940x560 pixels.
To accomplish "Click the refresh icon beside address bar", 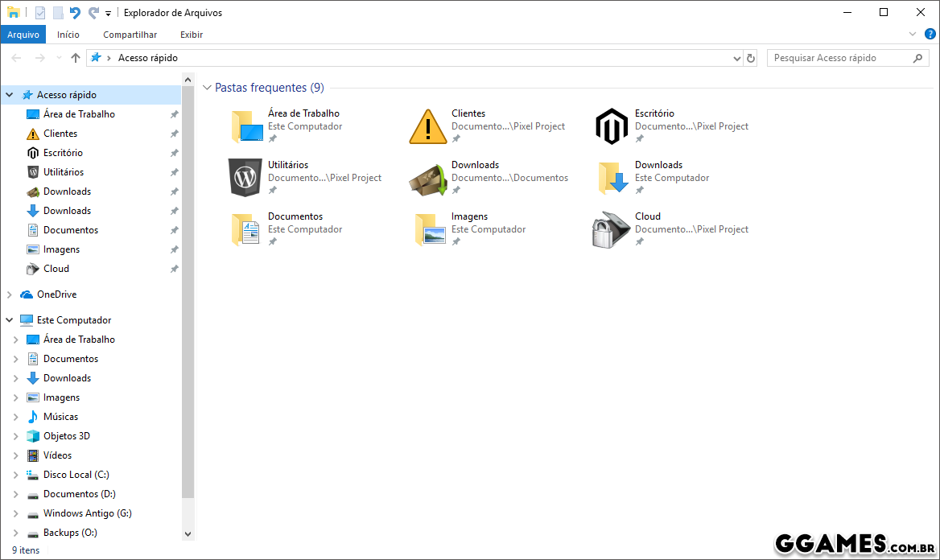I will click(x=751, y=58).
